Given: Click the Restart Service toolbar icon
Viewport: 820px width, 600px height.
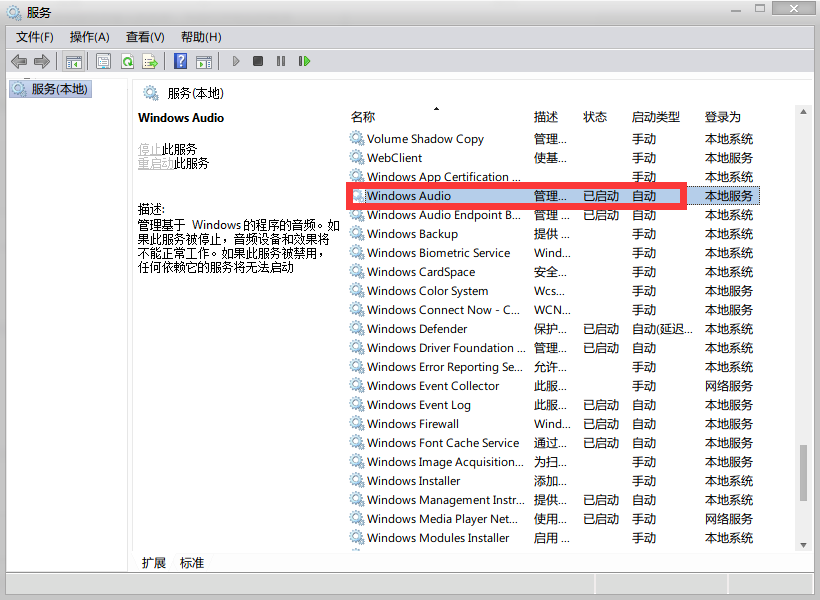Looking at the screenshot, I should [304, 62].
